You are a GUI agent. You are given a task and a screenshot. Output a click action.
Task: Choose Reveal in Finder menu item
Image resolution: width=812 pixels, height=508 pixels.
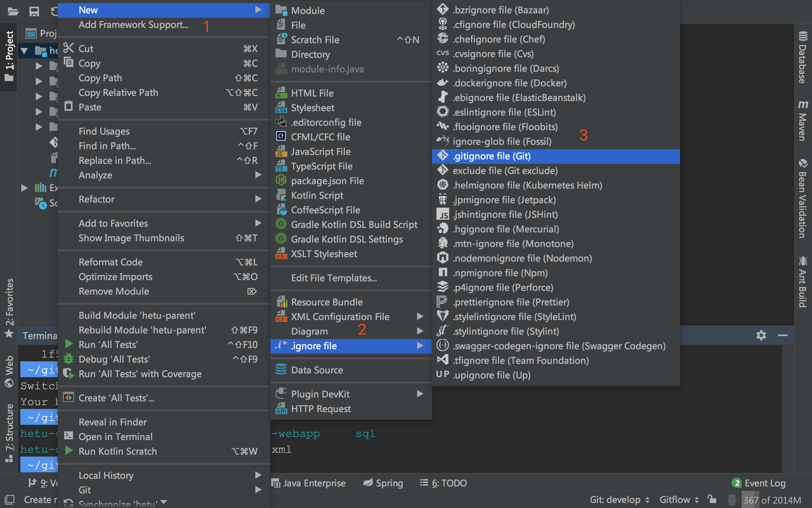click(x=164, y=422)
